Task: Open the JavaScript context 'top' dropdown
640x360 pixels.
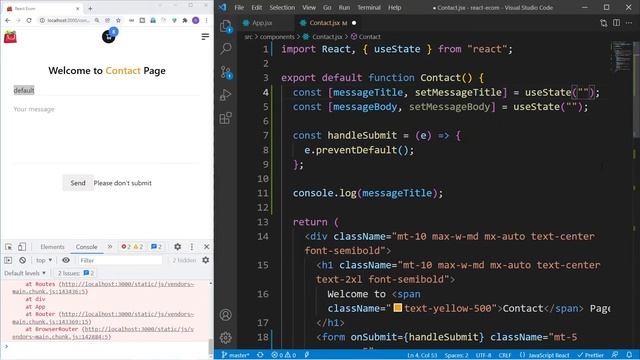Action: 44,260
